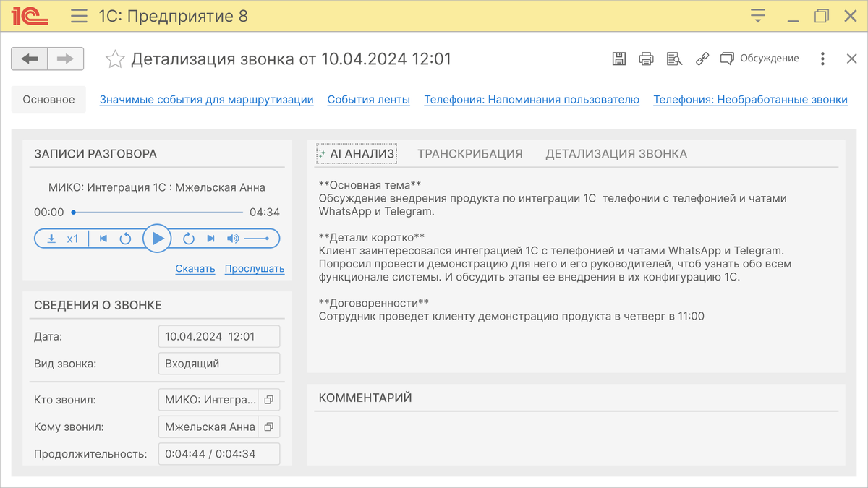The width and height of the screenshot is (868, 488).
Task: Open Телефония: Напоминания пользователю link
Action: (x=532, y=100)
